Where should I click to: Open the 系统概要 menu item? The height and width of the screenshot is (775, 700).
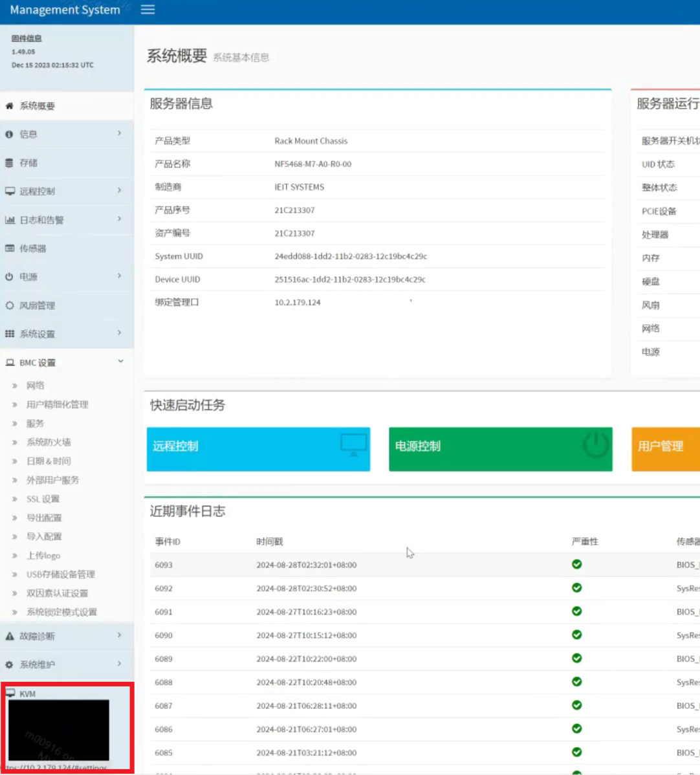67,106
